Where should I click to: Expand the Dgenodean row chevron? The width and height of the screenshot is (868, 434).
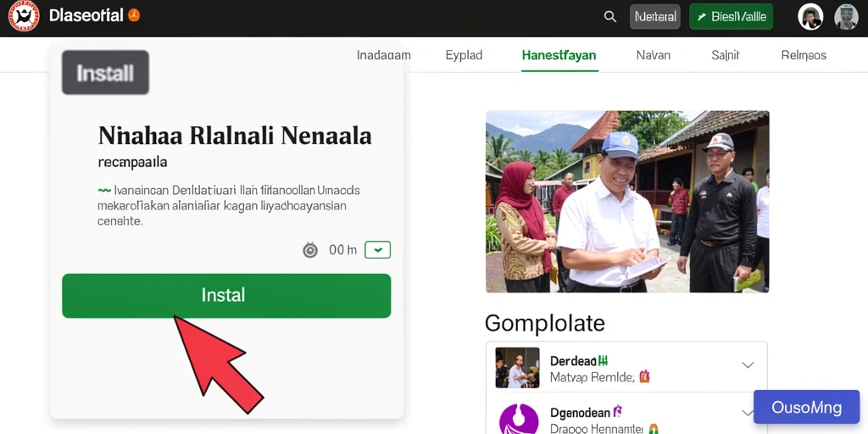click(x=748, y=413)
